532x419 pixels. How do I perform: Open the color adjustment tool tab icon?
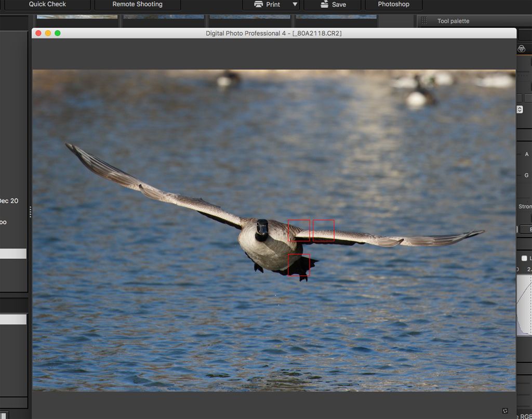point(522,49)
